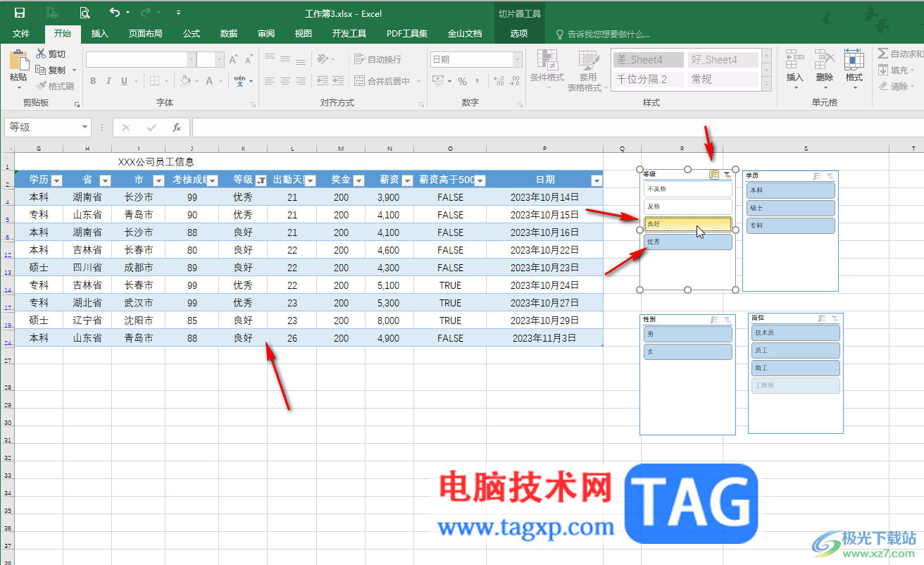
Task: Click the text orientation icon
Action: click(323, 59)
